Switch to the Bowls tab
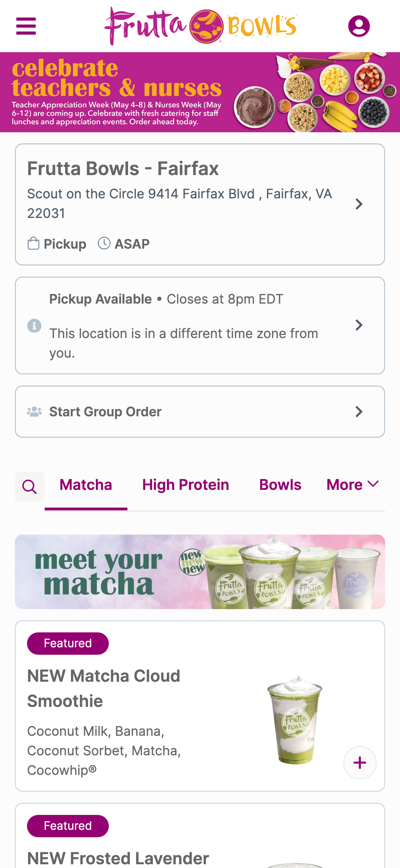Viewport: 400px width, 868px height. point(280,485)
